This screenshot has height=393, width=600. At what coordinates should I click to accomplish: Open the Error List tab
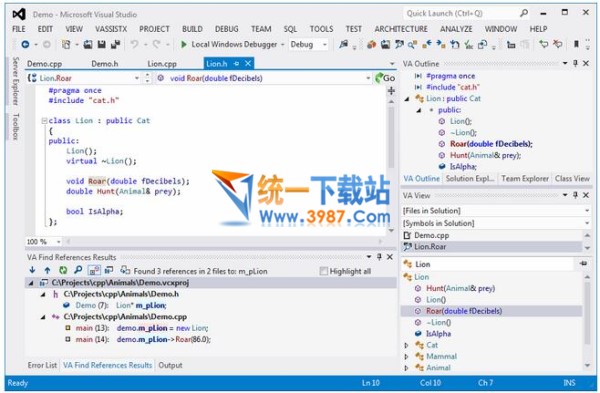[42, 365]
